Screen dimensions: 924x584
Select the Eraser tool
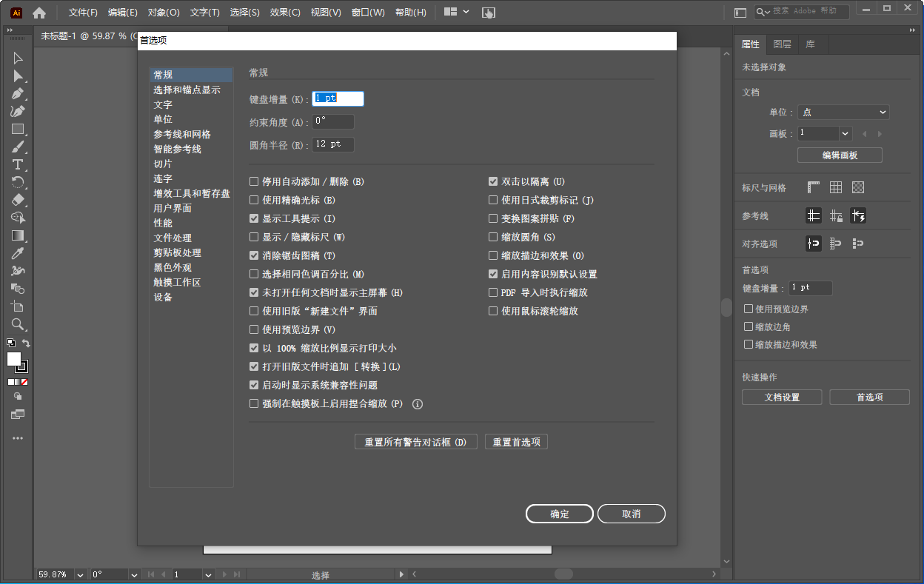[16, 200]
